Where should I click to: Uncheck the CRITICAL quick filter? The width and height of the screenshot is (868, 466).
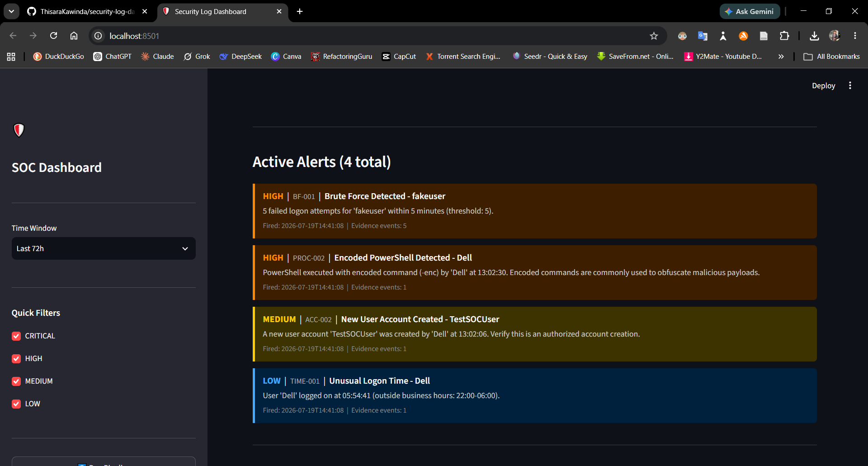[16, 336]
